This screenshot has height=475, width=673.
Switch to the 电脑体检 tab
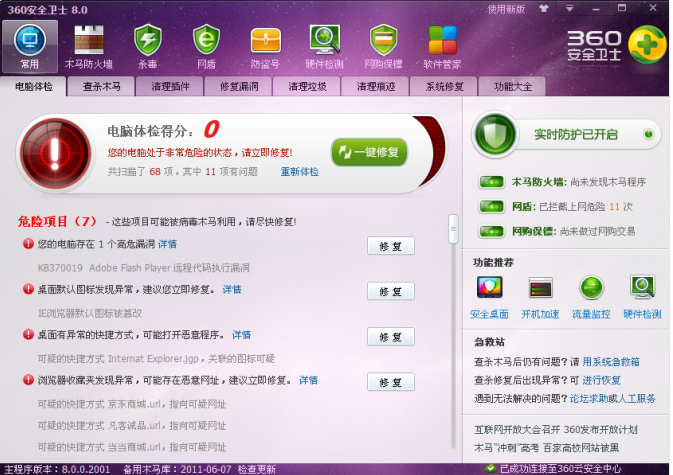pyautogui.click(x=34, y=86)
